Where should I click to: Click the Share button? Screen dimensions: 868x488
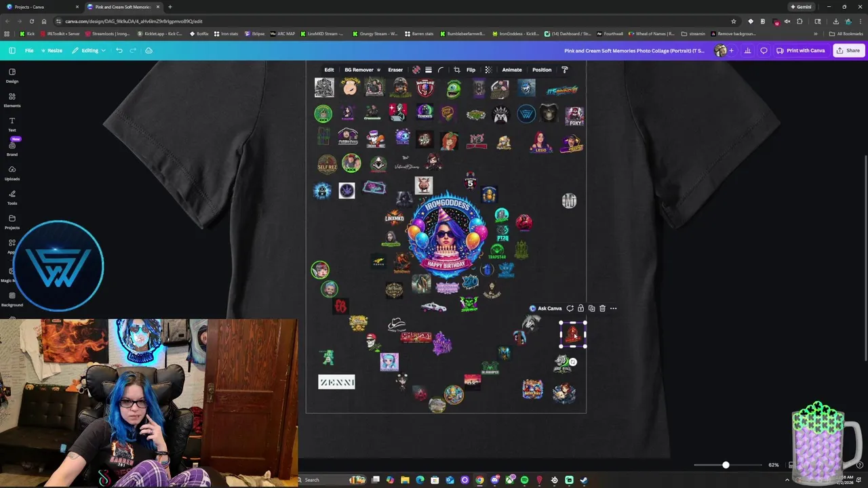[848, 50]
